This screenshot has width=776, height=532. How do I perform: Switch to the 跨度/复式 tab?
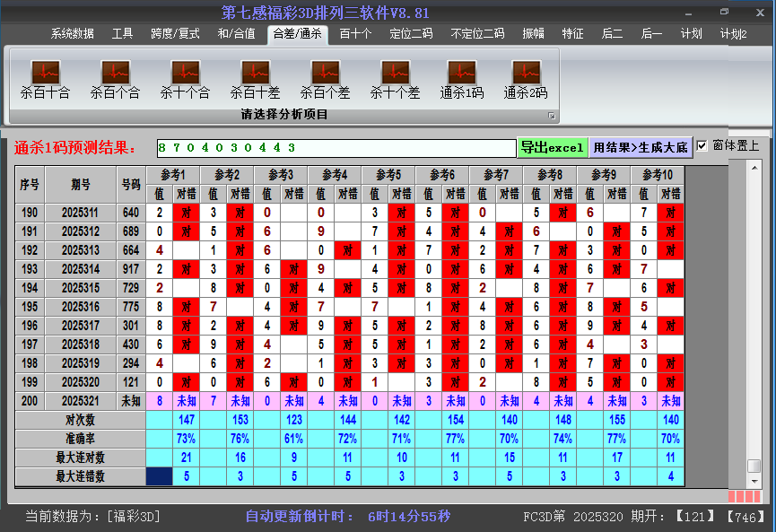pyautogui.click(x=175, y=34)
